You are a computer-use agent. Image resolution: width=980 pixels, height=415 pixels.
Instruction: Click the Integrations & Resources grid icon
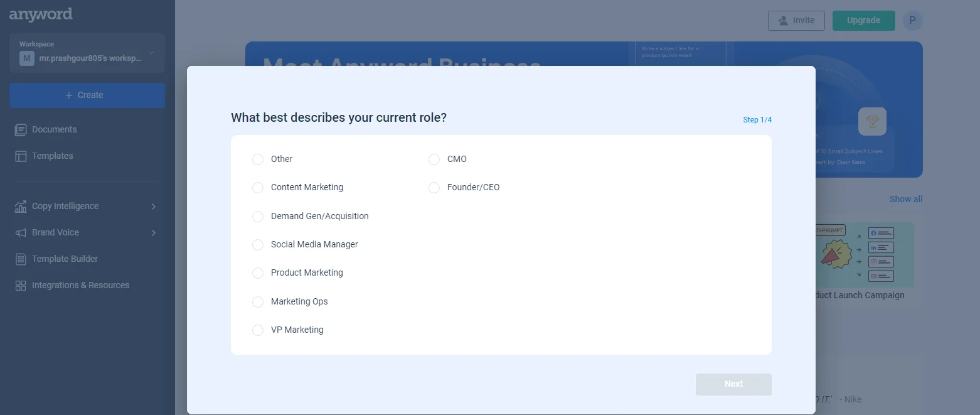click(21, 285)
